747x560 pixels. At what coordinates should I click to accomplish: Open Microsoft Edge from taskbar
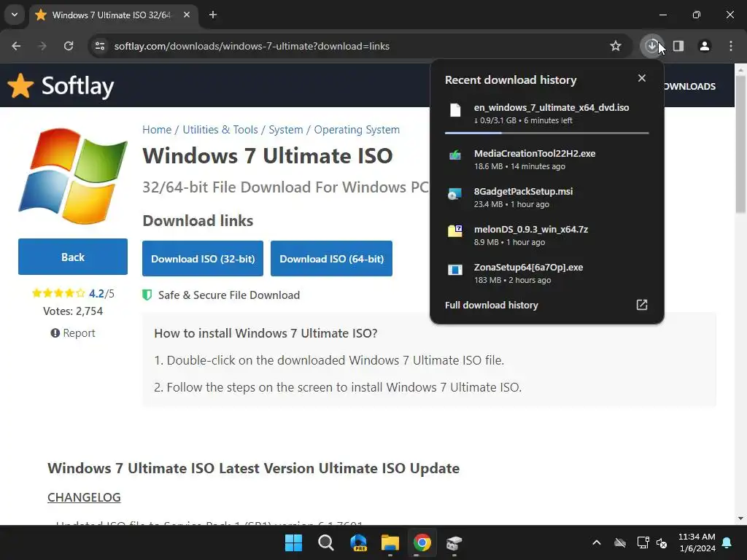(358, 542)
